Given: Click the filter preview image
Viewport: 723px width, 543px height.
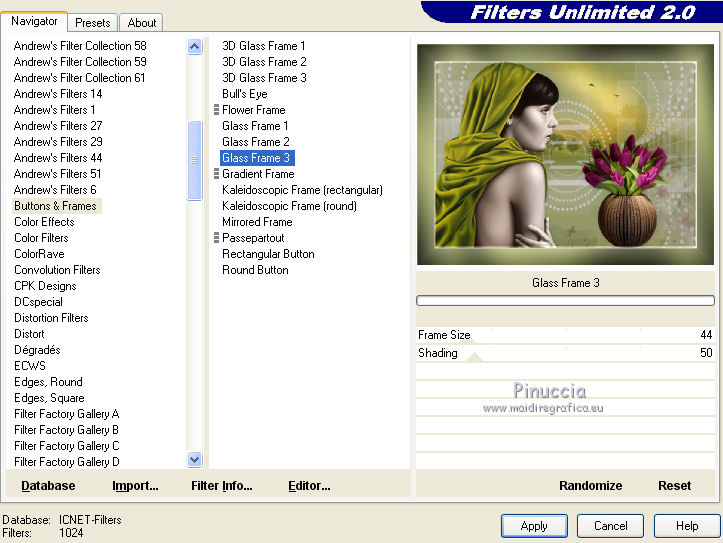Looking at the screenshot, I should tap(565, 154).
